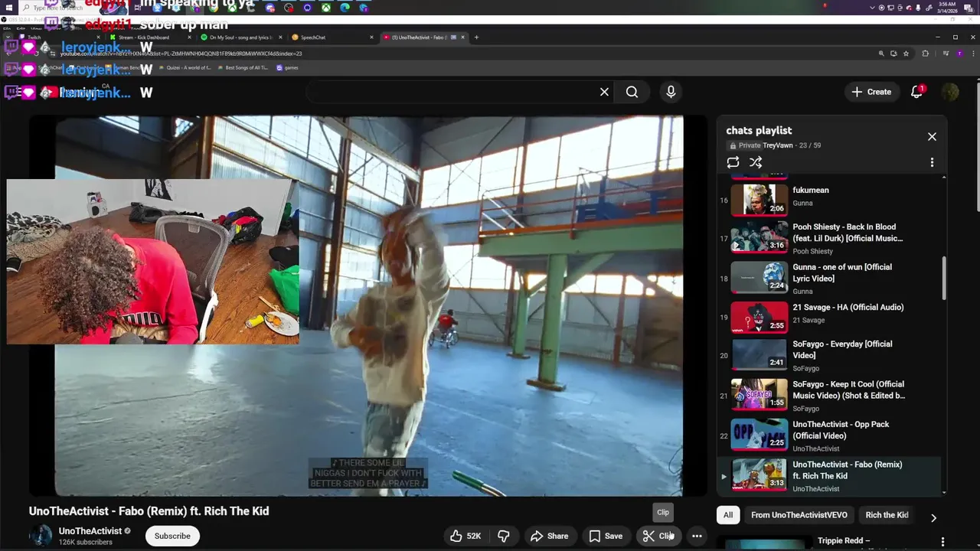Image resolution: width=980 pixels, height=551 pixels.
Task: Click the Create button
Action: [871, 92]
